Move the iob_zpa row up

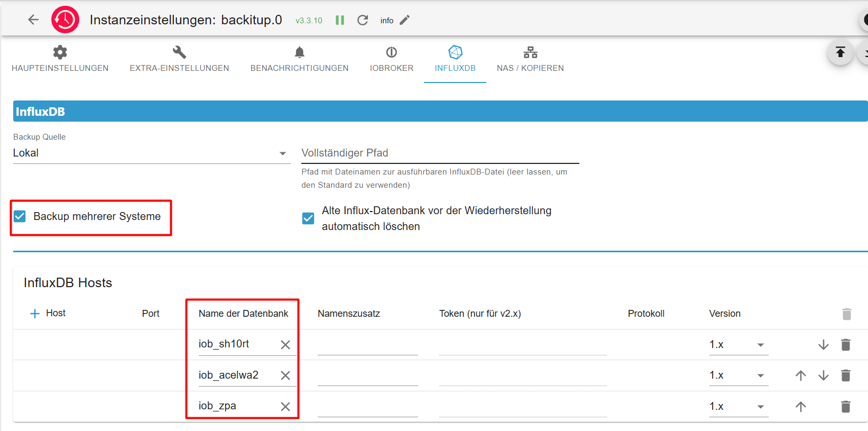pyautogui.click(x=801, y=407)
